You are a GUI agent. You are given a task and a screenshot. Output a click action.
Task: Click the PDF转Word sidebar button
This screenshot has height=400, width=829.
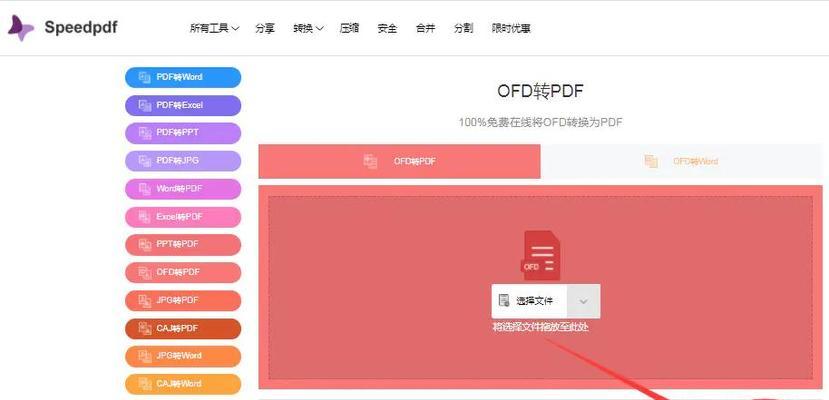(x=183, y=77)
